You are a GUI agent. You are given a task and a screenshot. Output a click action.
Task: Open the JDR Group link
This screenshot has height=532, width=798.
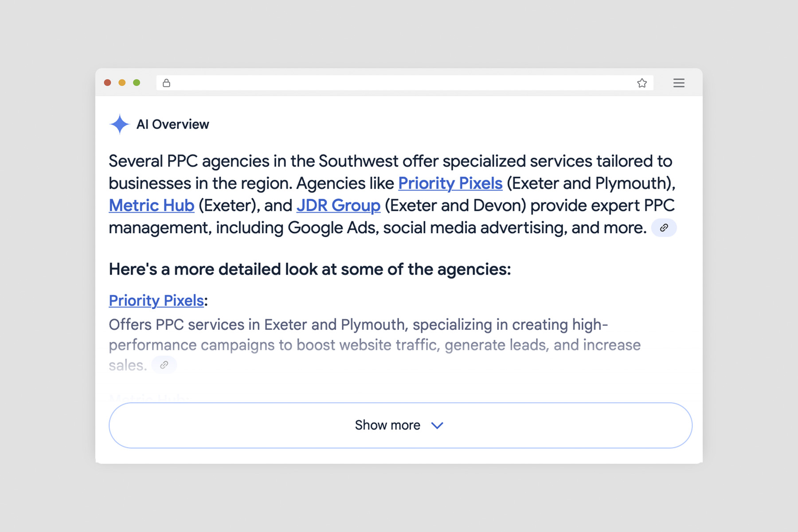(x=338, y=205)
